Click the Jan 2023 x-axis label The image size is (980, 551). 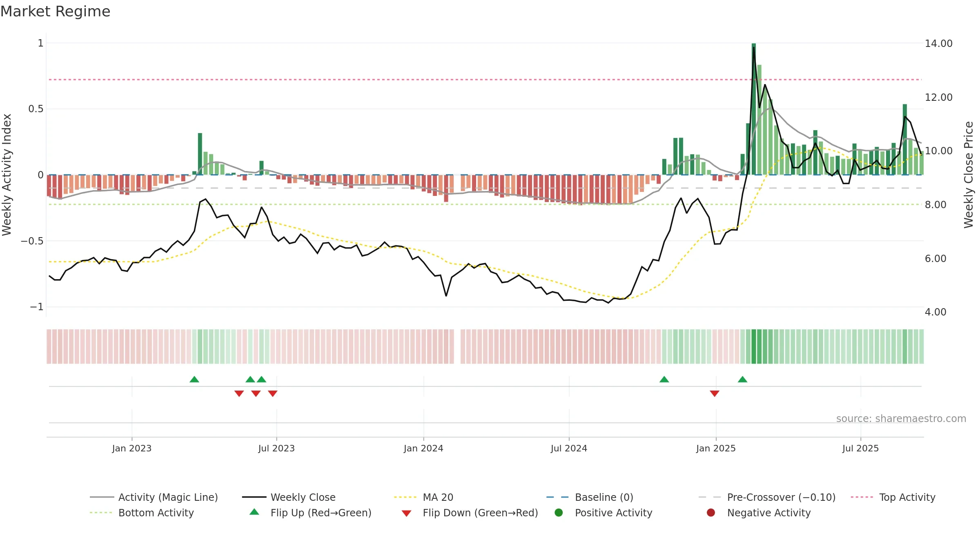tap(132, 448)
